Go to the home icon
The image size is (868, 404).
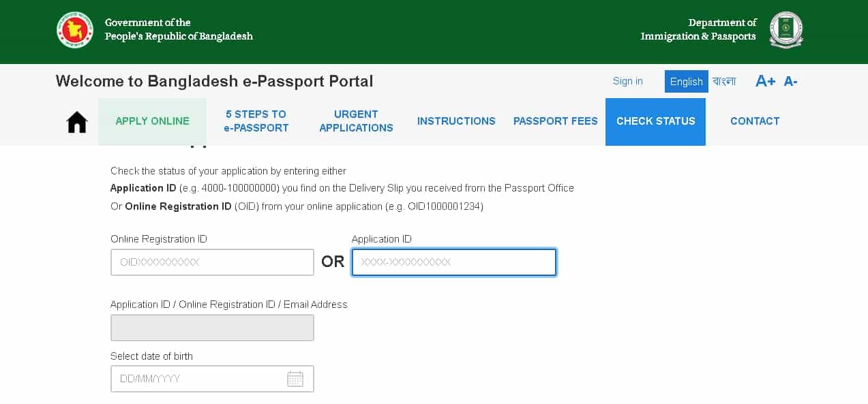coord(77,122)
